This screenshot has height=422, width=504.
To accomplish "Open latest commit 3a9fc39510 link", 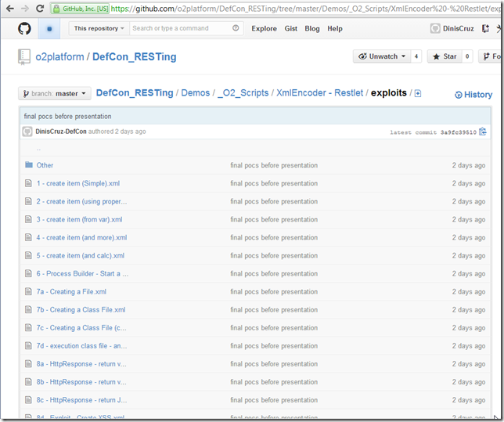I will point(459,132).
